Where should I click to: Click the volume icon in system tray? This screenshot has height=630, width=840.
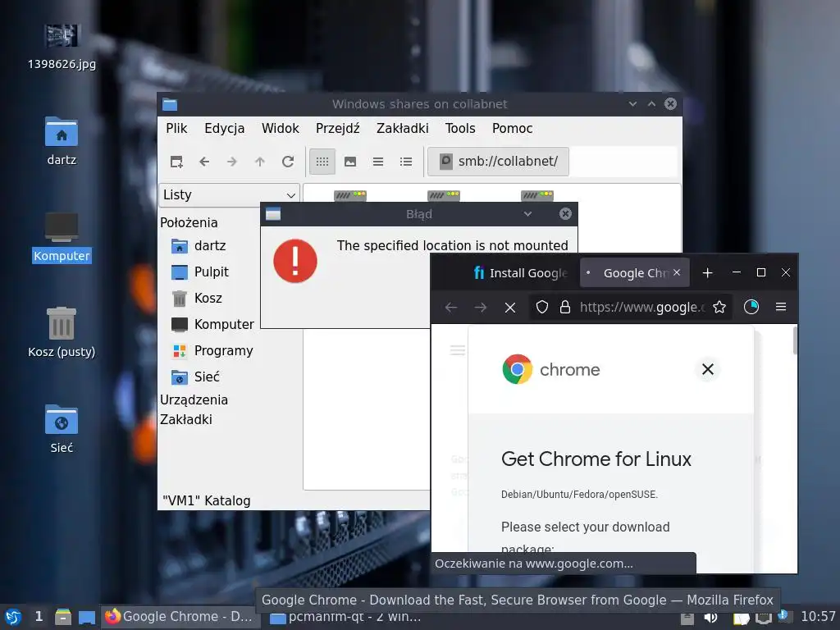click(710, 618)
